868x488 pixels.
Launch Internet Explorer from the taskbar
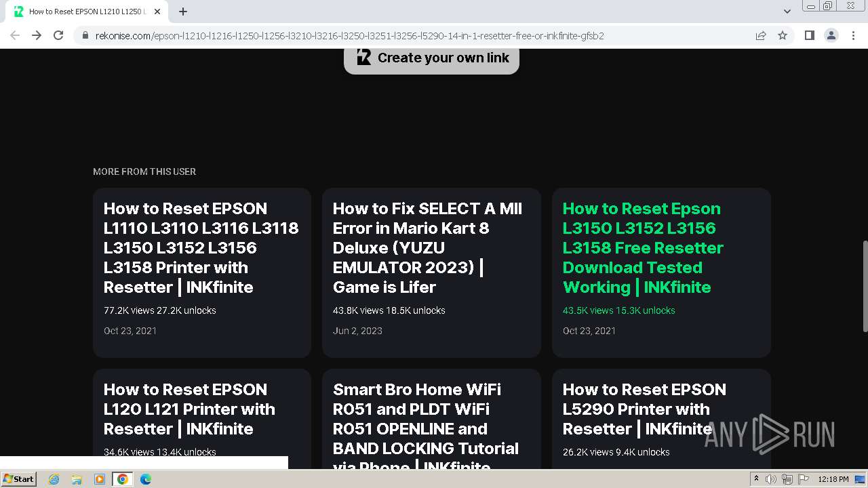(x=54, y=479)
